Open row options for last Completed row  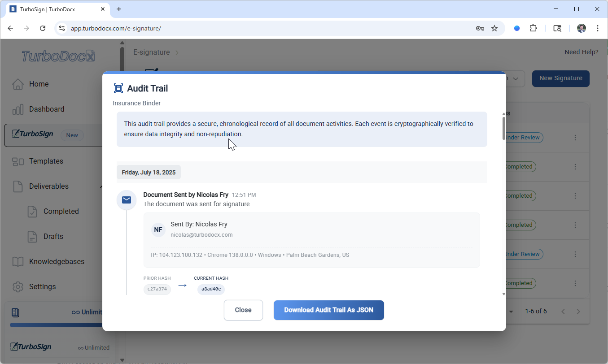click(575, 283)
